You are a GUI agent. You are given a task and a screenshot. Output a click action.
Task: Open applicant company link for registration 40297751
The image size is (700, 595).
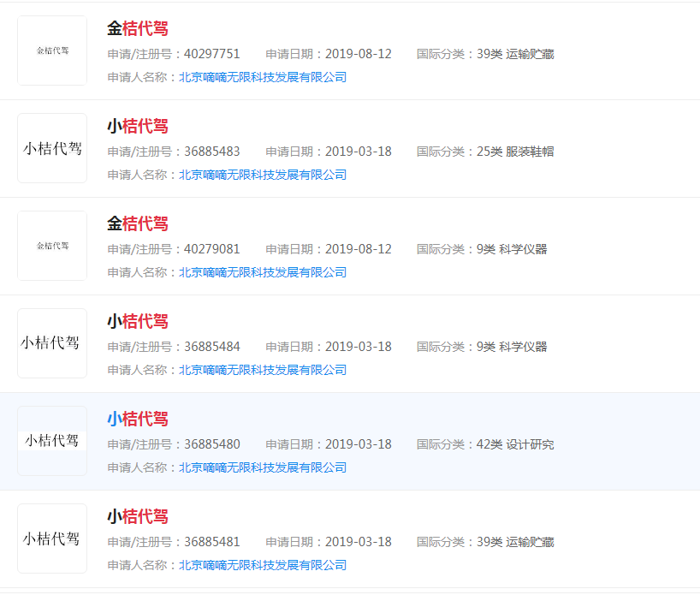(263, 77)
